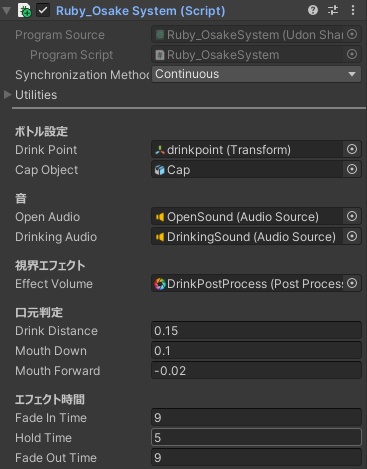Image resolution: width=367 pixels, height=469 pixels.
Task: Expand the Utilities foldout
Action: pyautogui.click(x=7, y=95)
